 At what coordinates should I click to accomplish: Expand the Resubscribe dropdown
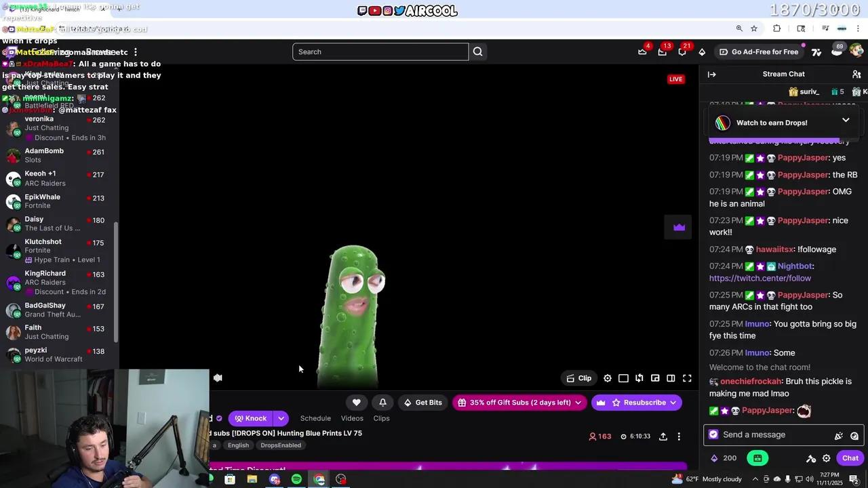tap(673, 403)
